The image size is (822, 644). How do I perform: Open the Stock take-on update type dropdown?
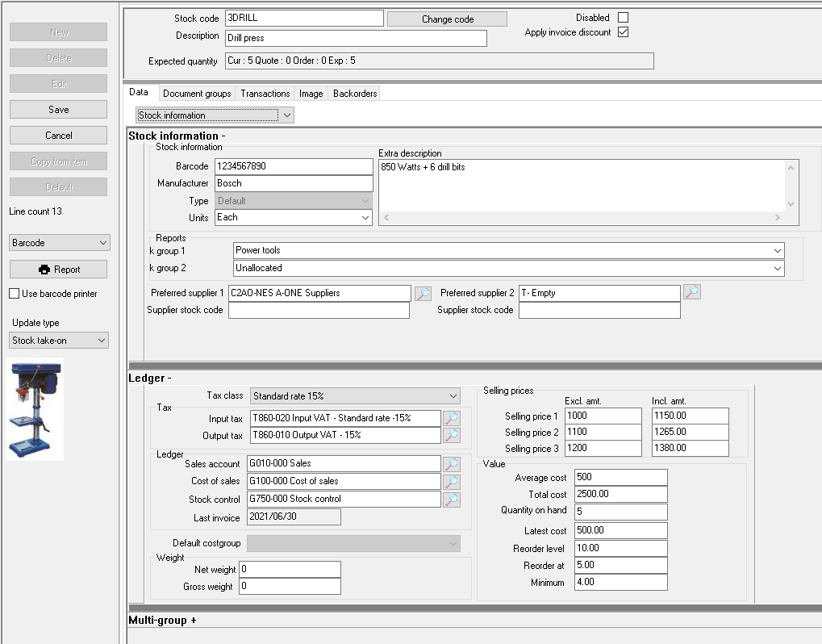tap(102, 340)
